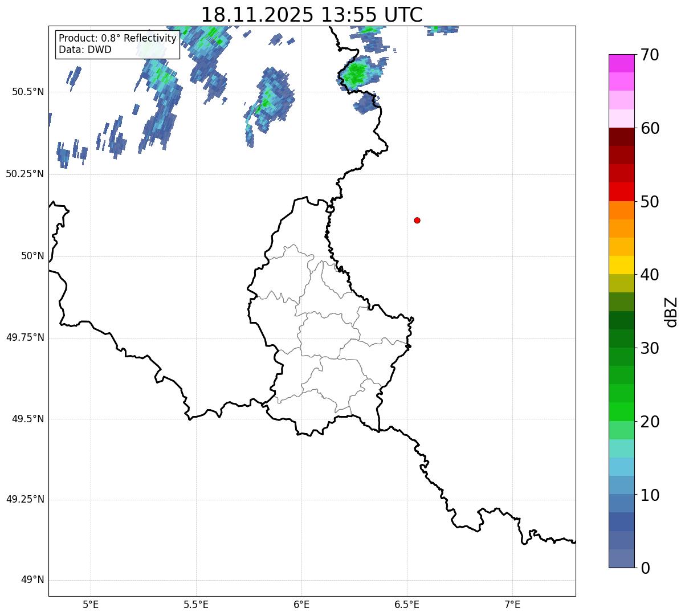Click the dark maroon colorbar swatch
This screenshot has height=616, width=685.
click(x=621, y=137)
